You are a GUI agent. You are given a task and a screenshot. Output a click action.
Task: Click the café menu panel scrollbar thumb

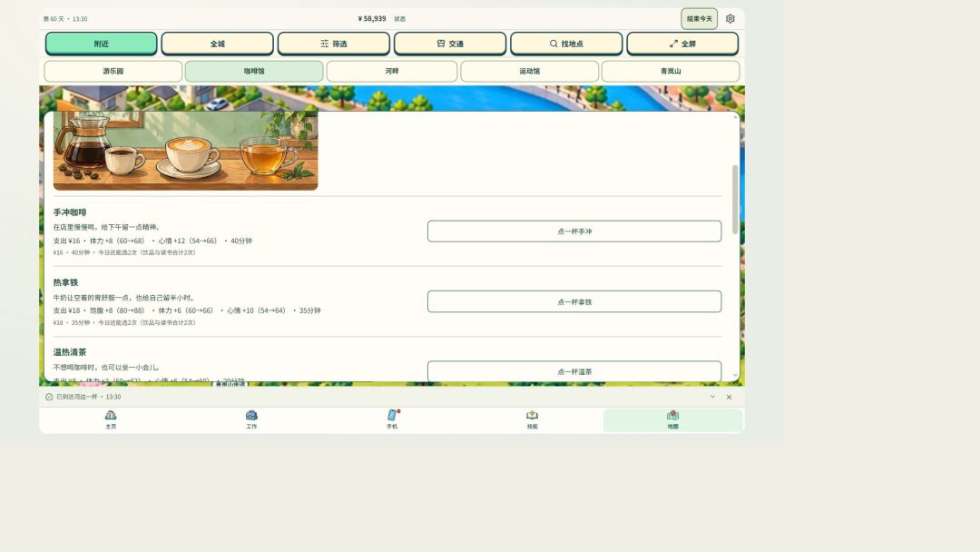tap(735, 200)
